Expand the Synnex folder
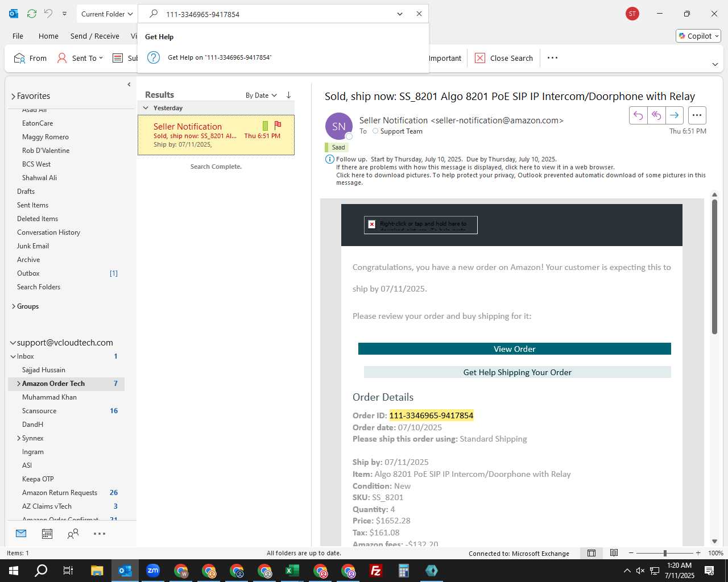 coord(19,438)
